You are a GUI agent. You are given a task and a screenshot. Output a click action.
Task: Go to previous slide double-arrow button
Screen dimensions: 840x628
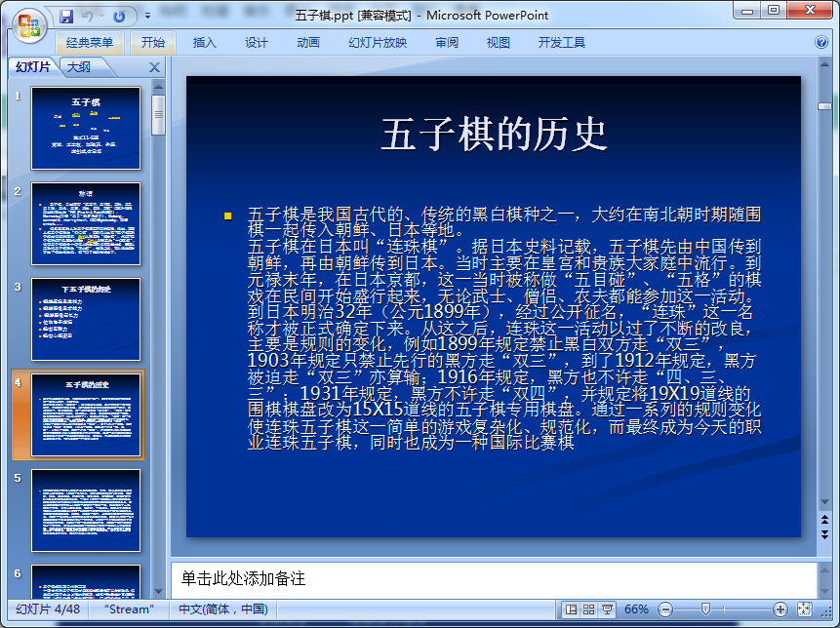(825, 520)
